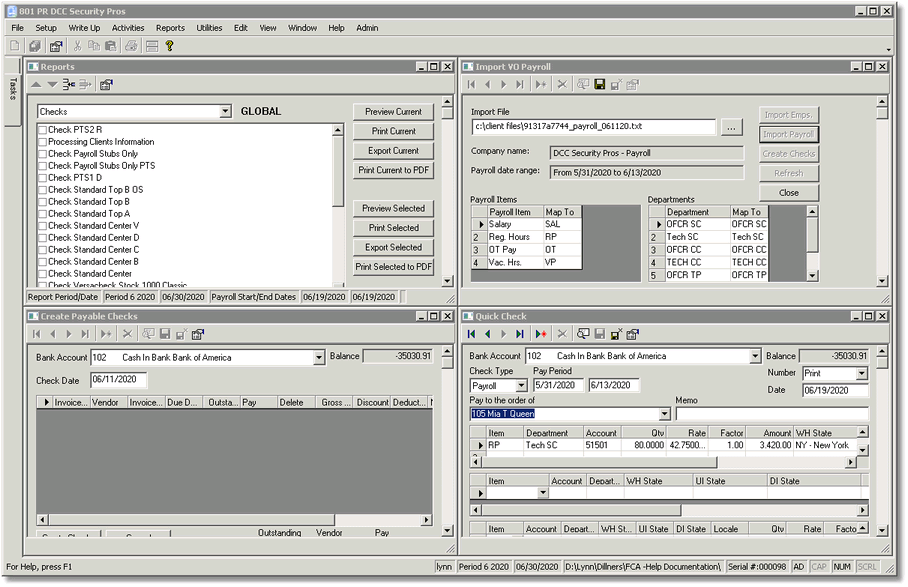Click the print icon in main toolbar
The height and width of the screenshot is (587, 908).
131,46
